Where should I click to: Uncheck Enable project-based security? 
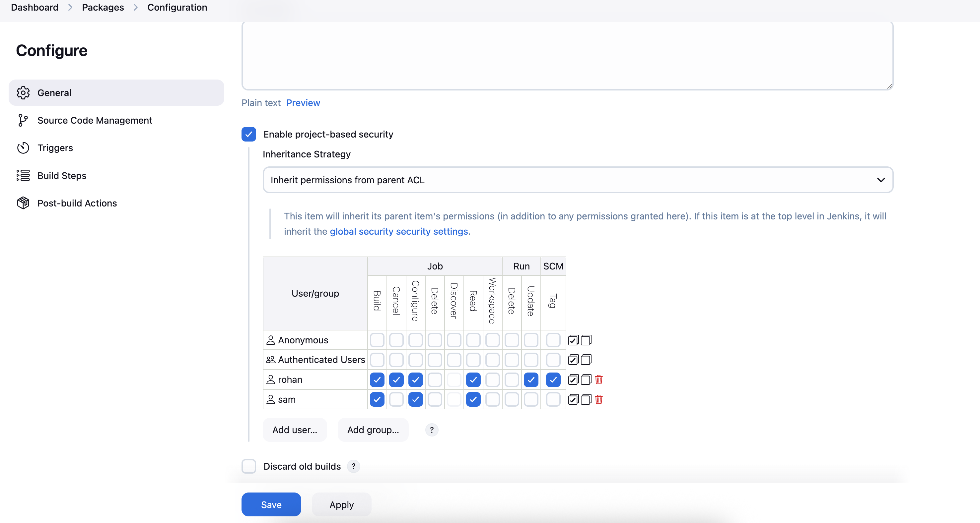249,134
